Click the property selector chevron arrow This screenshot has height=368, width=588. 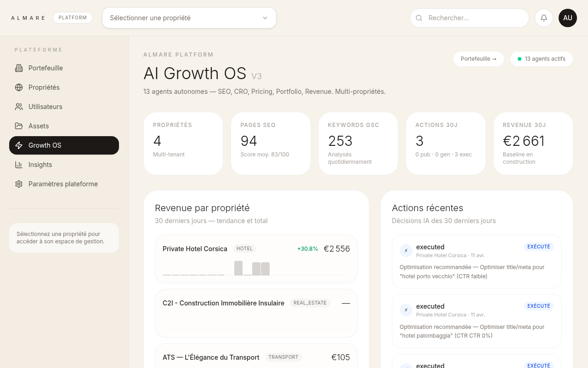(x=265, y=18)
